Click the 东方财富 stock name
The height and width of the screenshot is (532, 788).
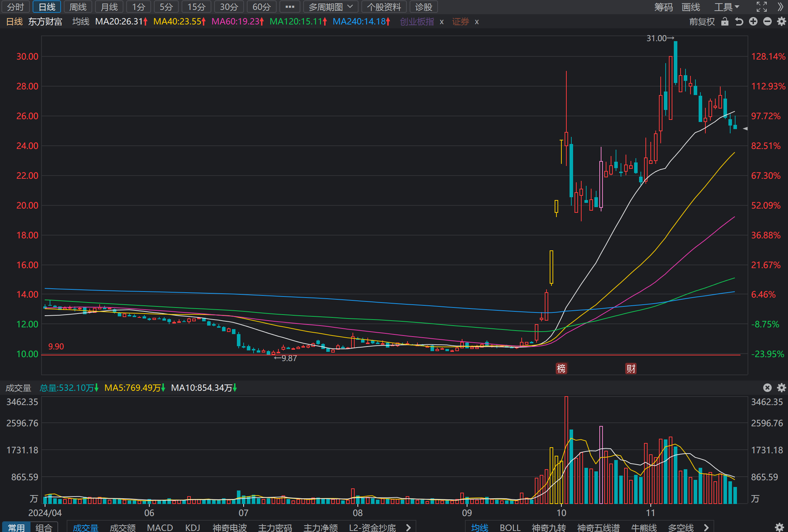coord(45,22)
